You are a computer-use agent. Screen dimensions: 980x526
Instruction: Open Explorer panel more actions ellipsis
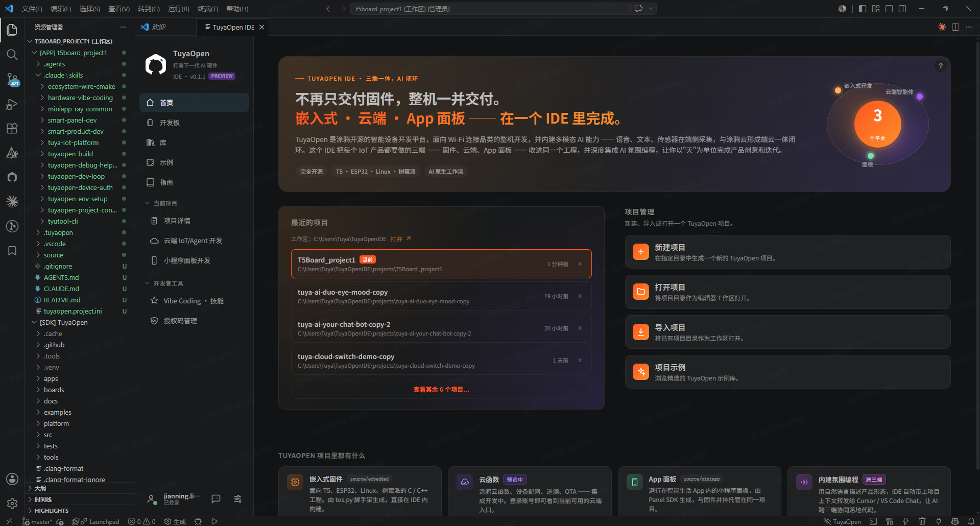[123, 27]
